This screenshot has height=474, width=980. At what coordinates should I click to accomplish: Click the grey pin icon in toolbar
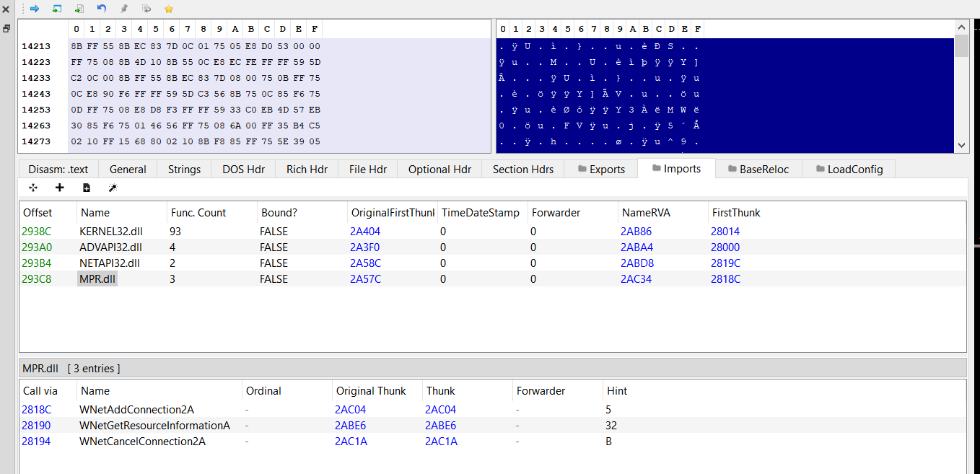(x=124, y=9)
